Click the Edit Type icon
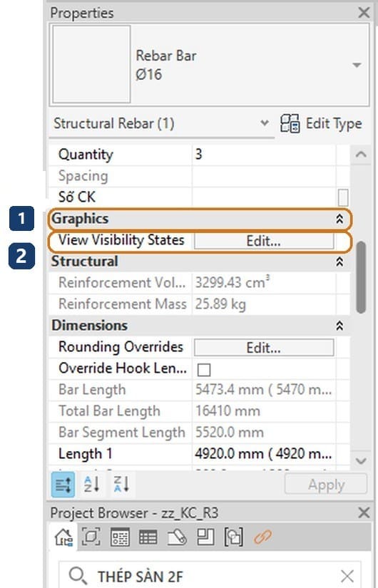The image size is (378, 588). 290,123
